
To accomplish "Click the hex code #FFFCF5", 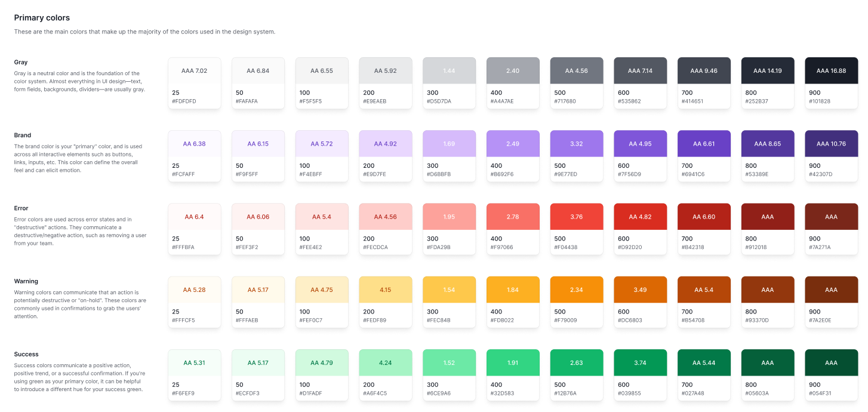I will (183, 321).
